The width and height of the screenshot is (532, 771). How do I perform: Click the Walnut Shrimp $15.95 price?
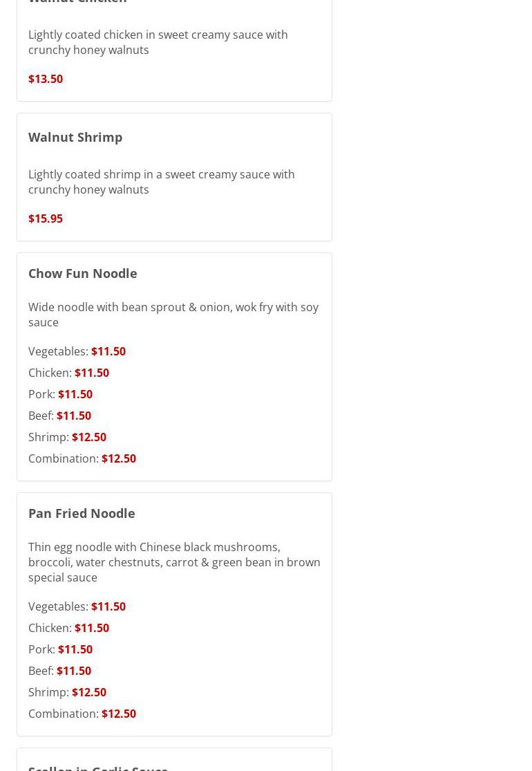(46, 219)
